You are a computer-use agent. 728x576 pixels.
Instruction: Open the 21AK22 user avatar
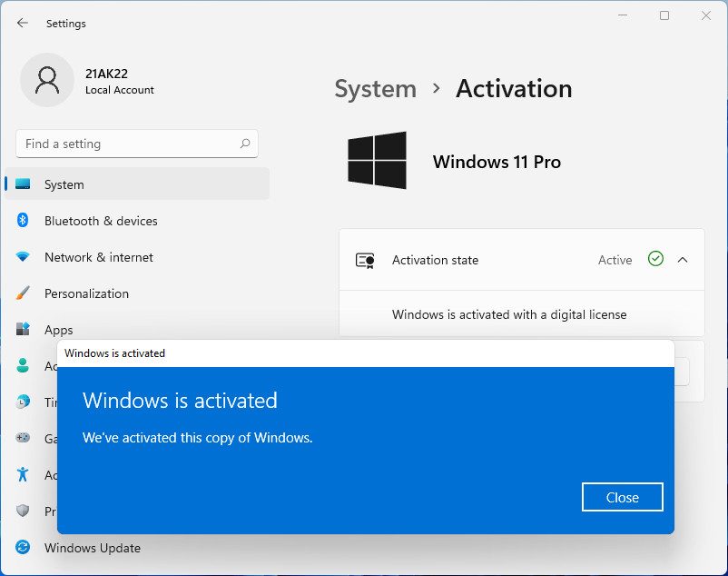[47, 80]
